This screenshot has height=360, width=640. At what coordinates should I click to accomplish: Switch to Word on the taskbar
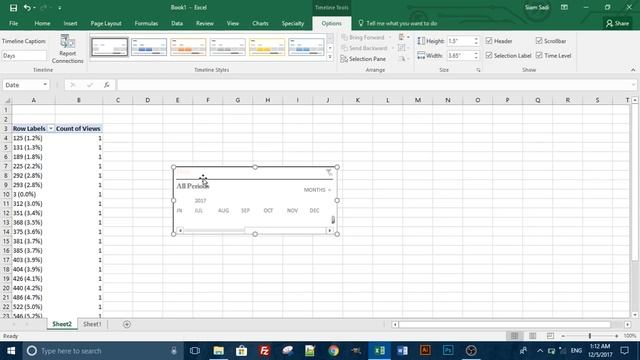(x=402, y=351)
